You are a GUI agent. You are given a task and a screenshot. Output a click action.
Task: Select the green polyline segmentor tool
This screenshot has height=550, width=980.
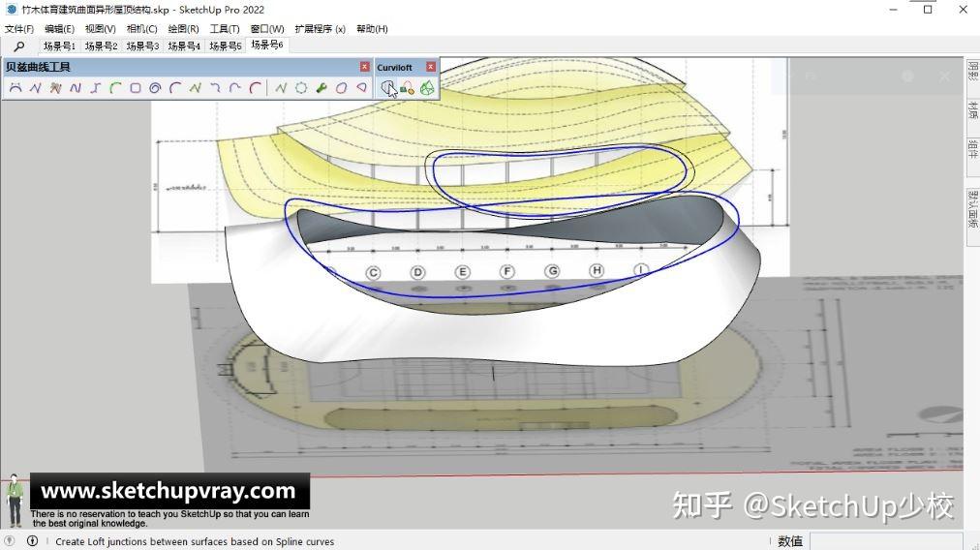coord(281,88)
